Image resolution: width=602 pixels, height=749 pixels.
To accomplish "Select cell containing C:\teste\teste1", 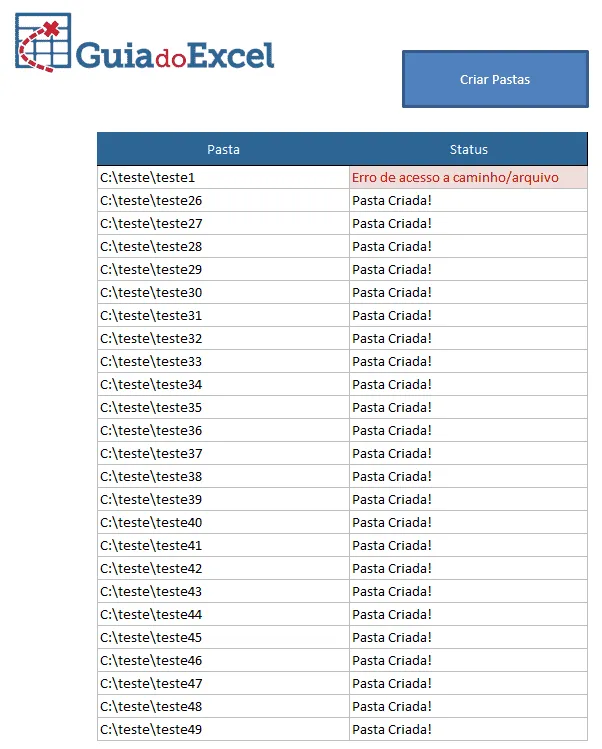I will pyautogui.click(x=223, y=177).
